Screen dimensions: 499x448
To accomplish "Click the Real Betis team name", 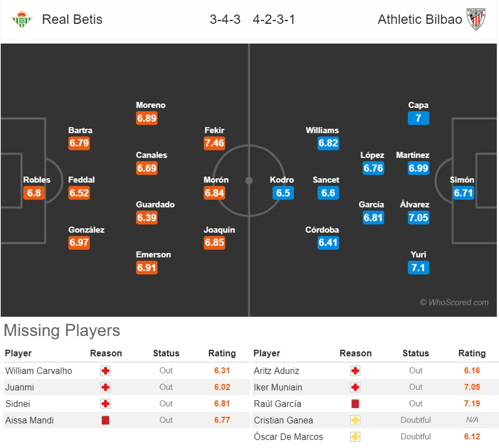I will [72, 19].
